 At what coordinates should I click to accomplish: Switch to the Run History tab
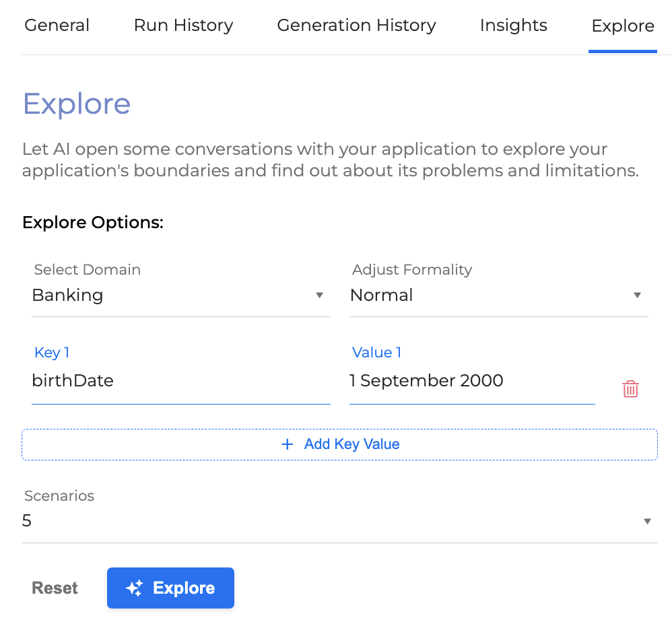click(x=183, y=26)
